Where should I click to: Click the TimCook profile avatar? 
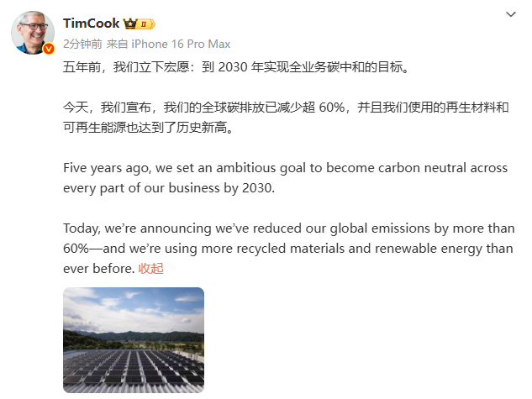tap(31, 33)
